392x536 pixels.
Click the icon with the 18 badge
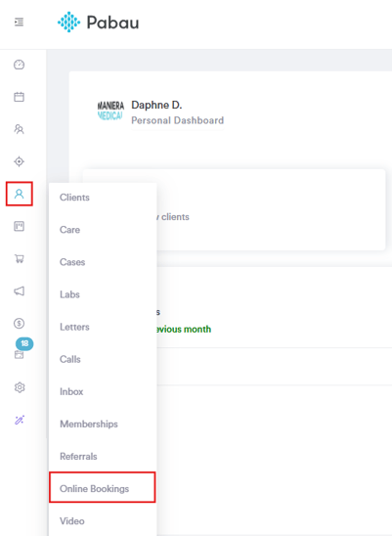pos(20,354)
